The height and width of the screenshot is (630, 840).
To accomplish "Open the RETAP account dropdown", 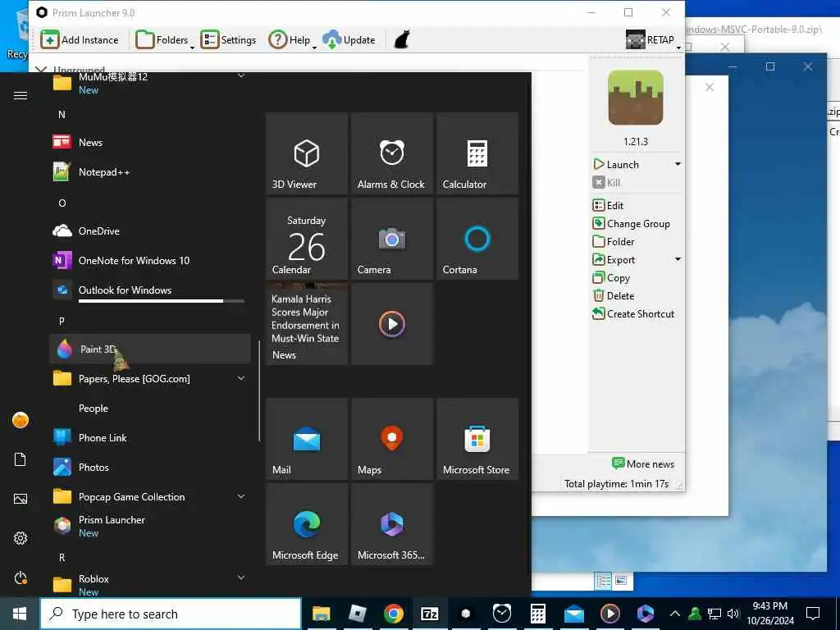I will click(x=652, y=39).
